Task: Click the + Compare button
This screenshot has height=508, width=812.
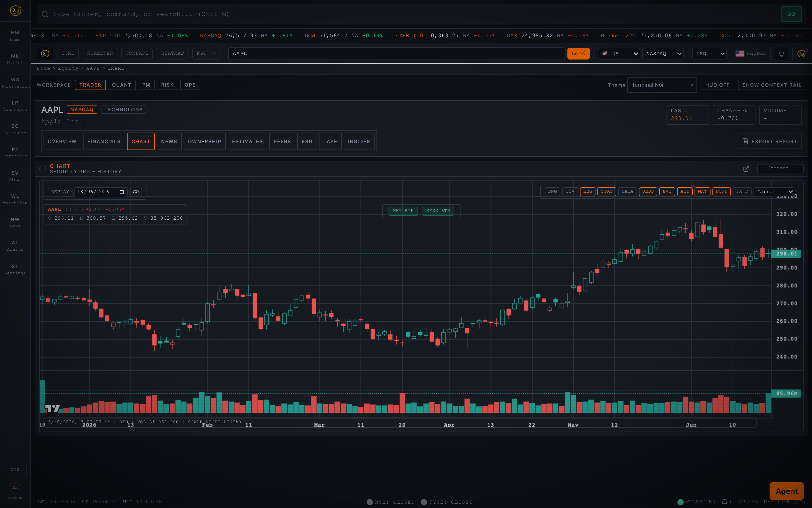Action: click(x=780, y=168)
